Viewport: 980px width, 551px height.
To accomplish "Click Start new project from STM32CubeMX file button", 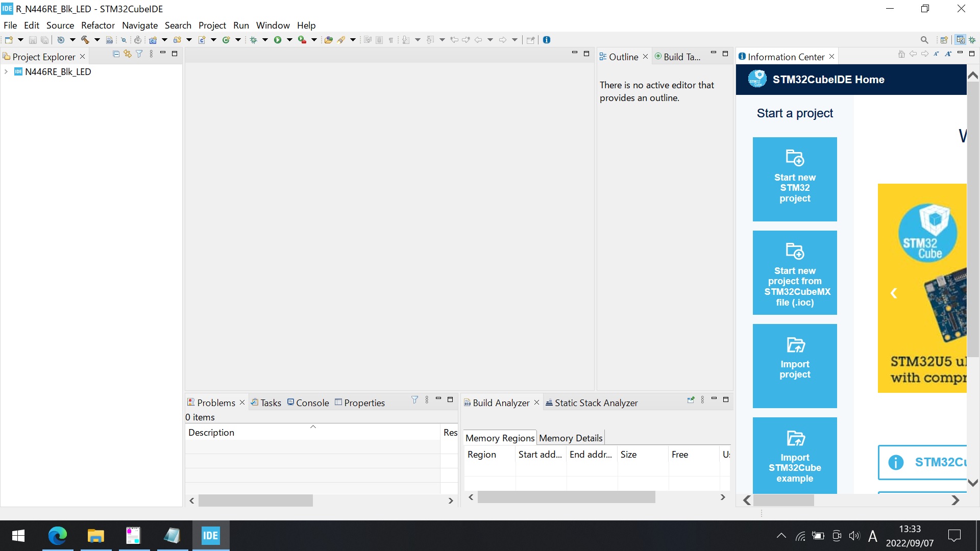I will pos(795,273).
